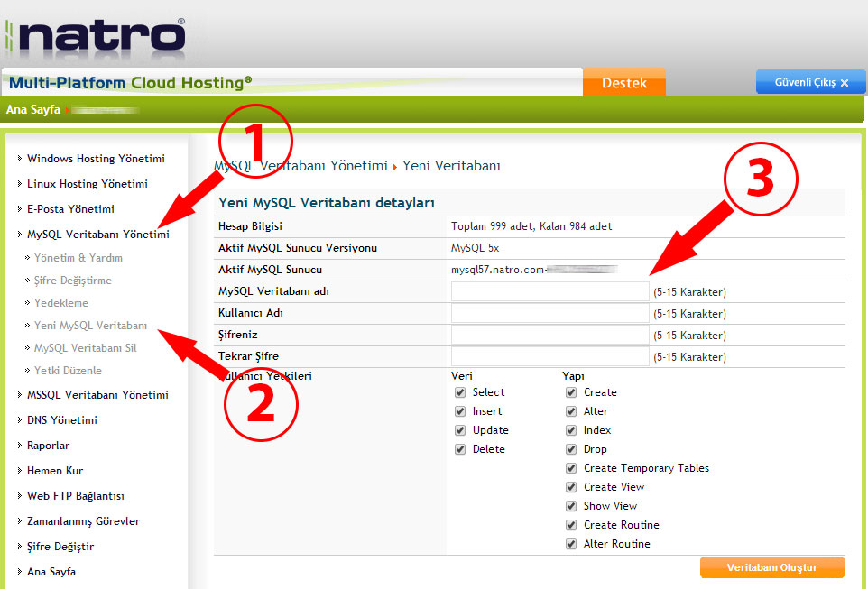Go to Ana Sayfa in sidebar
Image resolution: width=868 pixels, height=589 pixels.
(x=51, y=572)
